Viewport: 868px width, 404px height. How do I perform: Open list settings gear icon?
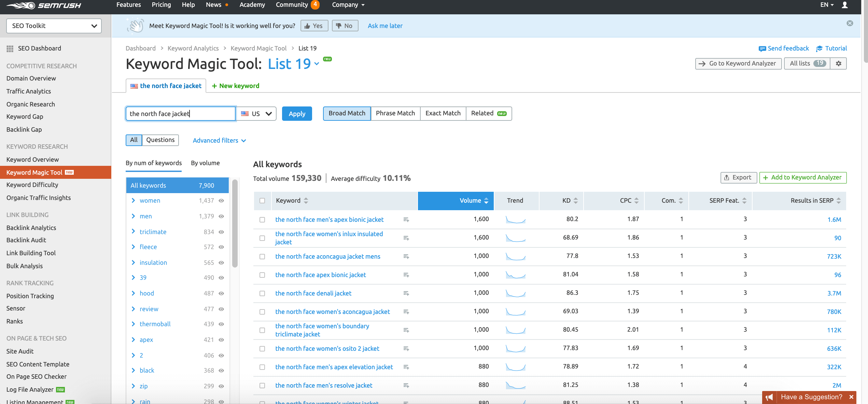pyautogui.click(x=839, y=63)
